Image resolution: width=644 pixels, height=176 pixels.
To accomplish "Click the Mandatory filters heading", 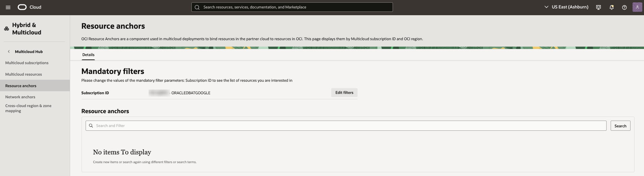I will coord(113,71).
